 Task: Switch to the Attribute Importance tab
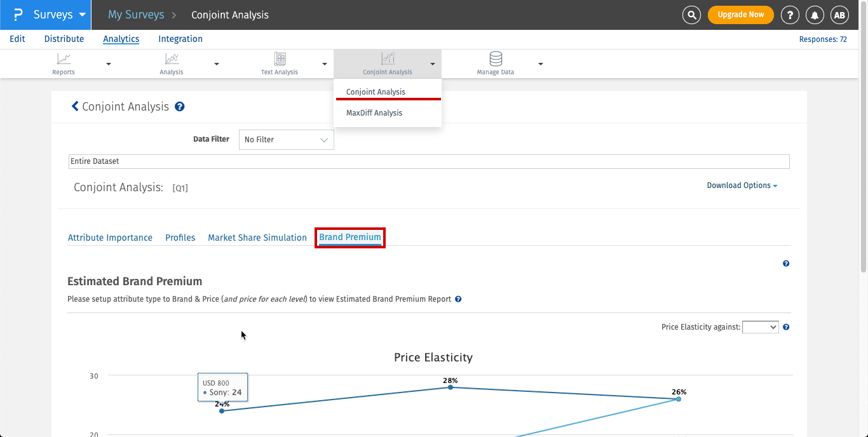(x=110, y=238)
